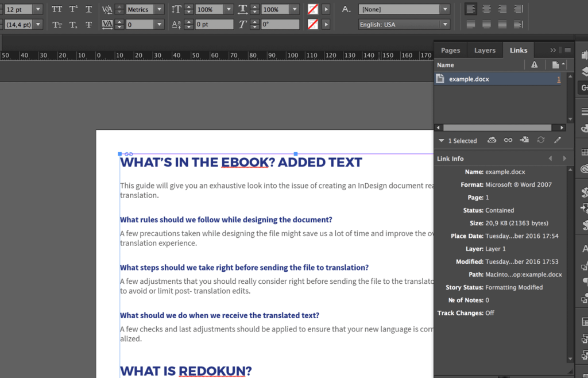588x378 pixels.
Task: Relink example.docx using the chain link icon
Action: click(508, 140)
